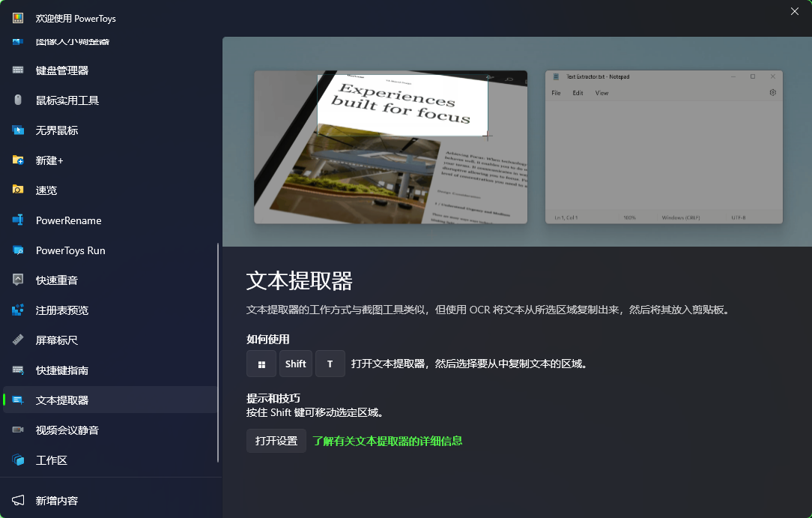Screen dimensions: 812x518
Task: Show the 新增内容 (What's new) page
Action: [x=110, y=501]
